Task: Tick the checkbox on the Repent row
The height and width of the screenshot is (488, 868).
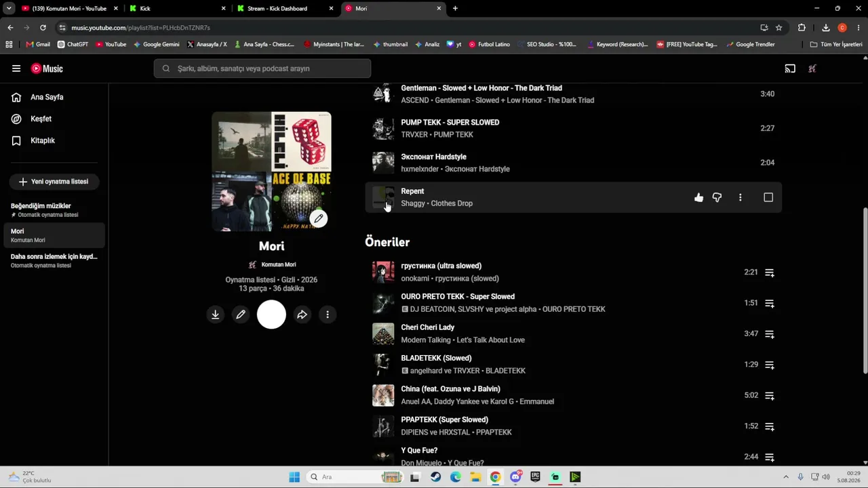Action: click(768, 197)
